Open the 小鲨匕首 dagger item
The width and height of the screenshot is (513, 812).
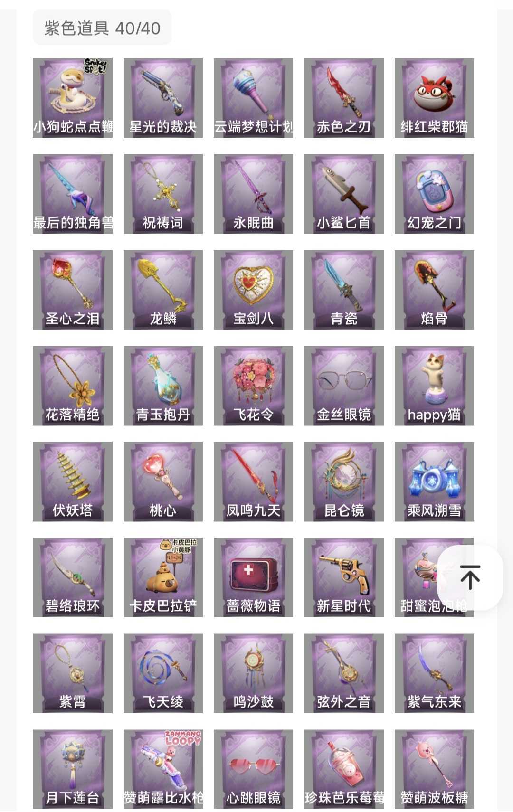pyautogui.click(x=344, y=194)
